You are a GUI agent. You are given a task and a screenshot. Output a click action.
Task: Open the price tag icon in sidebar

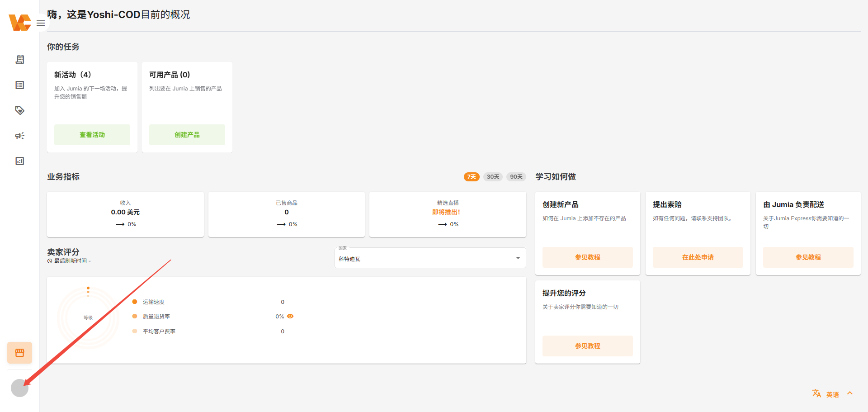pyautogui.click(x=19, y=110)
